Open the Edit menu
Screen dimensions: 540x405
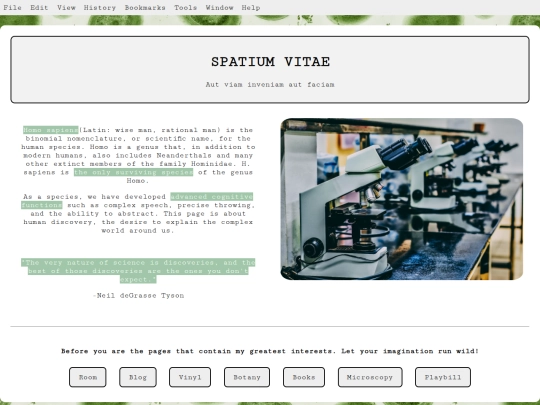pos(39,7)
